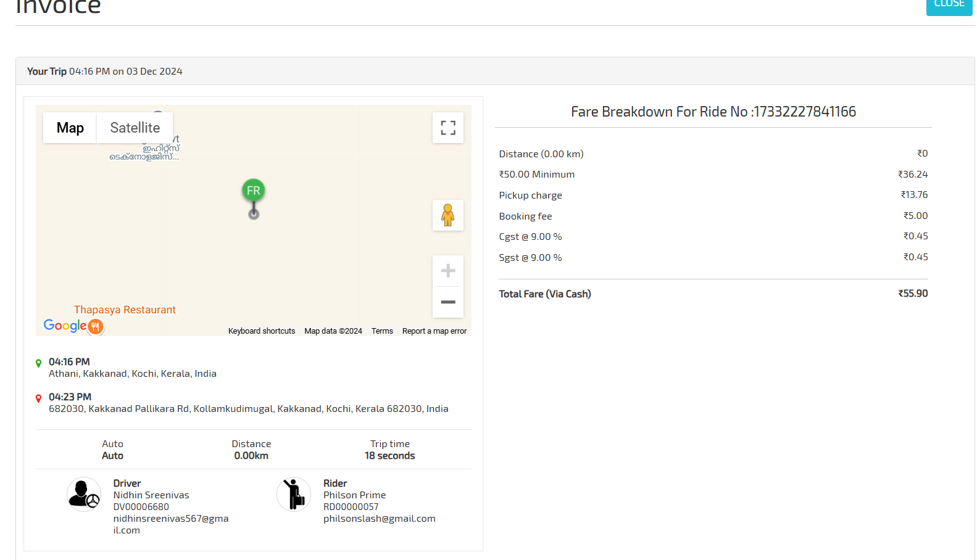
Task: Open the map Terms link
Action: [382, 331]
